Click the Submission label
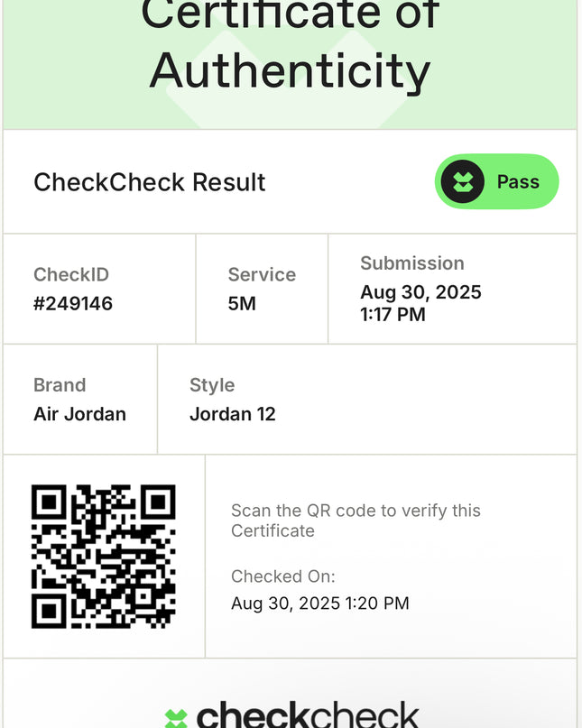This screenshot has height=728, width=582. point(412,263)
